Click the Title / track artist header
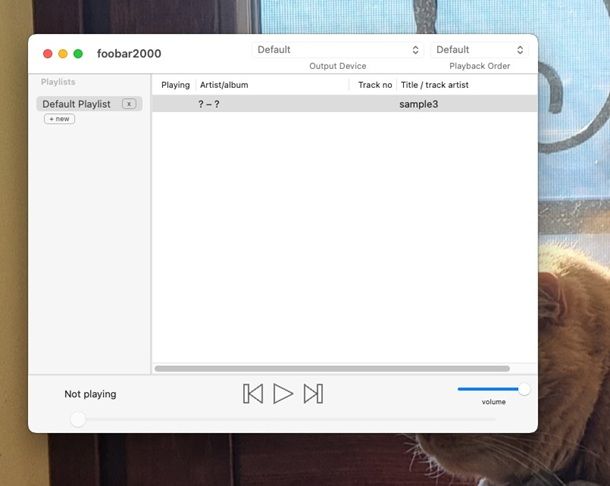 (435, 85)
